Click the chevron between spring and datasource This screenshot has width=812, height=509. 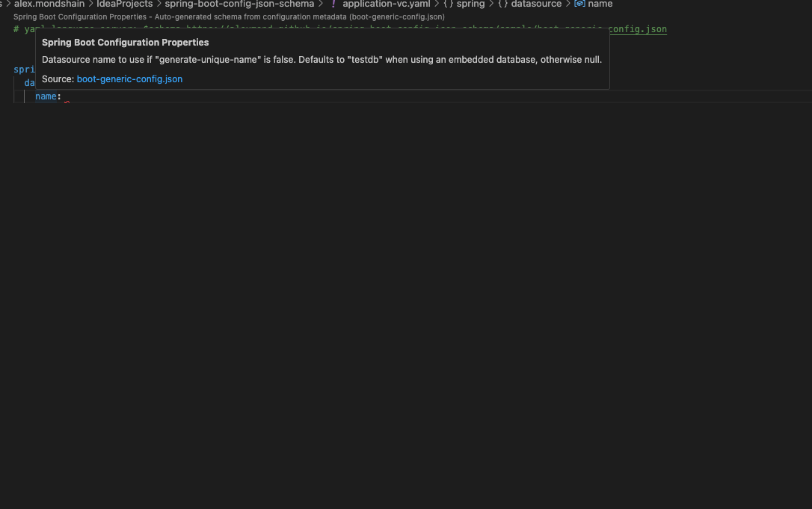491,4
